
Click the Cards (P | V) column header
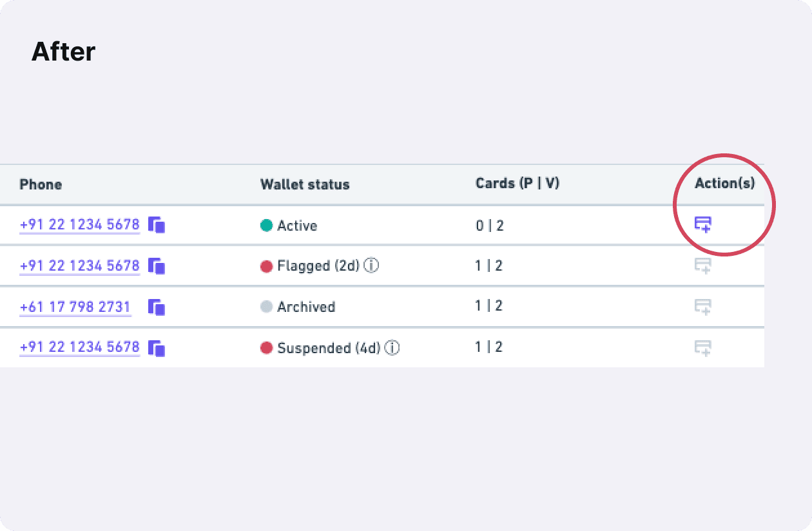[x=517, y=183]
